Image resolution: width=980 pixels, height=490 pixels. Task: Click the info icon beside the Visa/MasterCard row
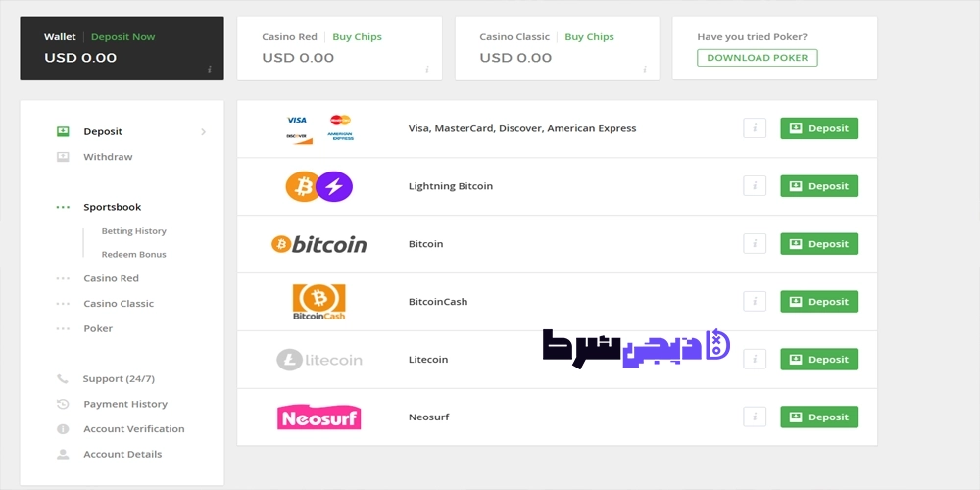[x=755, y=128]
